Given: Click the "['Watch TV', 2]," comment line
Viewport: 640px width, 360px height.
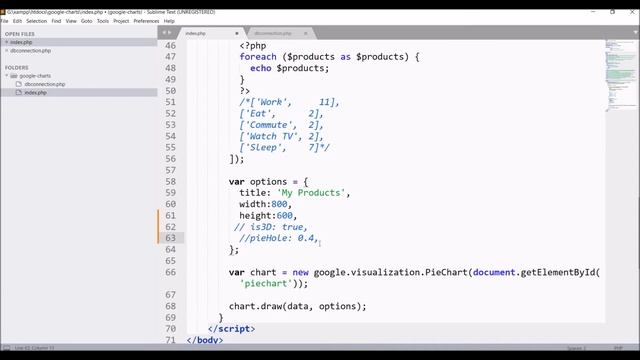Looking at the screenshot, I should pos(281,136).
